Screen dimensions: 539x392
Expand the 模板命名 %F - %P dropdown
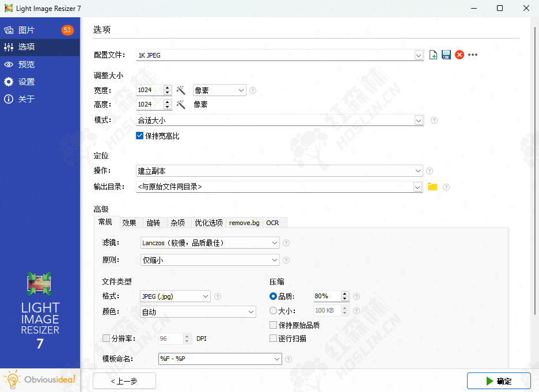pyautogui.click(x=220, y=359)
